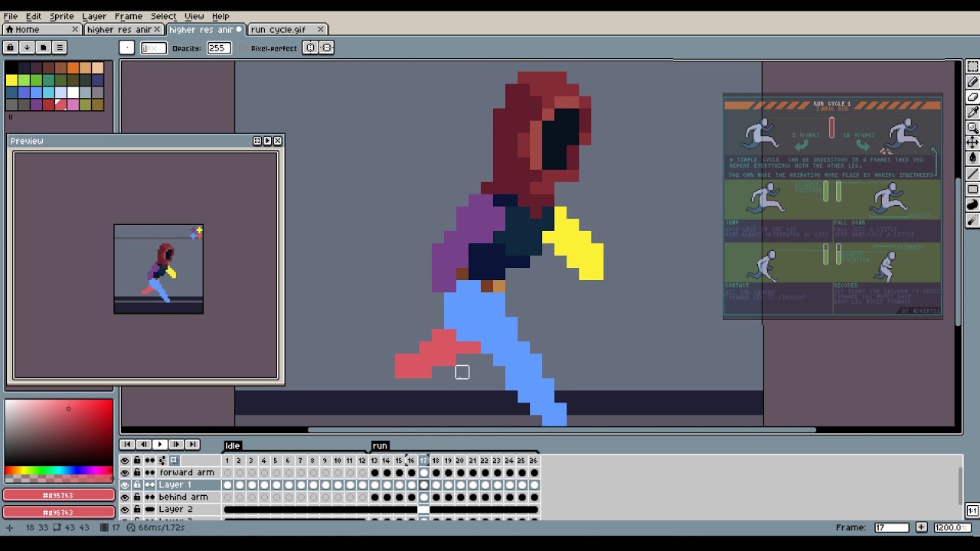Lock the behind arm layer
Viewport: 980px width, 551px height.
coord(137,497)
